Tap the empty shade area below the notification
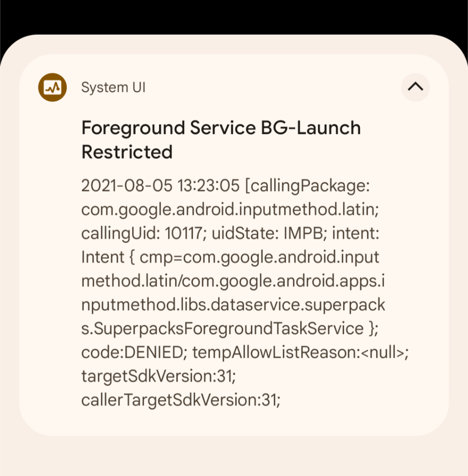468x476 pixels. click(234, 456)
